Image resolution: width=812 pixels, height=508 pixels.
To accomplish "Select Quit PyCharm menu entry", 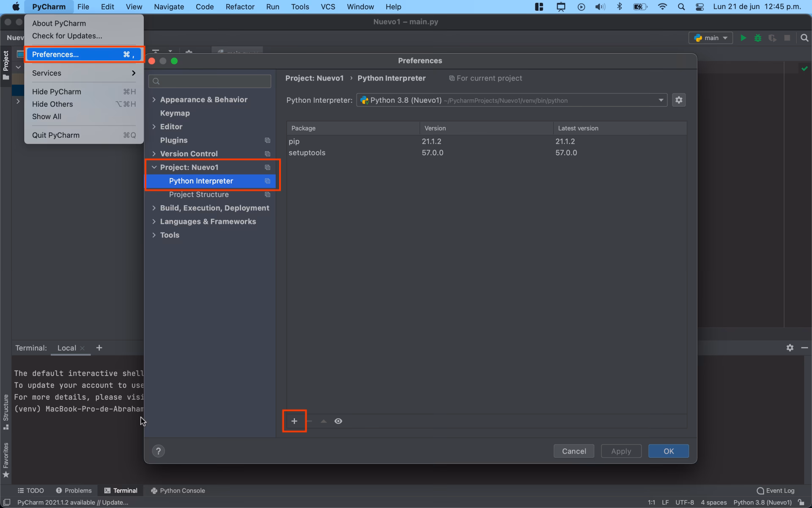I will click(84, 135).
